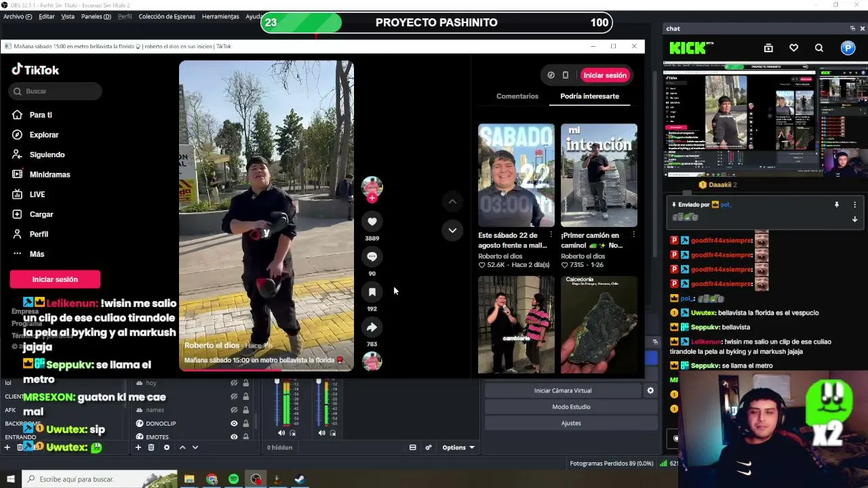The height and width of the screenshot is (488, 868).
Task: Open the Archivo menu
Action: [x=17, y=16]
